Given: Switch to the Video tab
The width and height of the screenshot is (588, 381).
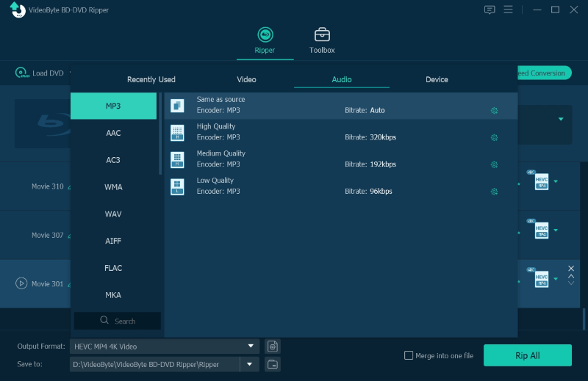Looking at the screenshot, I should click(246, 79).
